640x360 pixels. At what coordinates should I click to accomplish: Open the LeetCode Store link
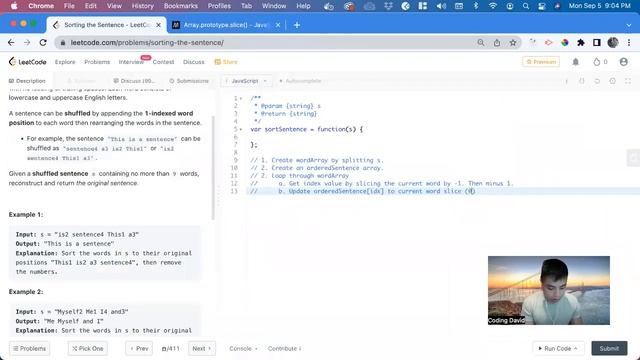tap(226, 62)
